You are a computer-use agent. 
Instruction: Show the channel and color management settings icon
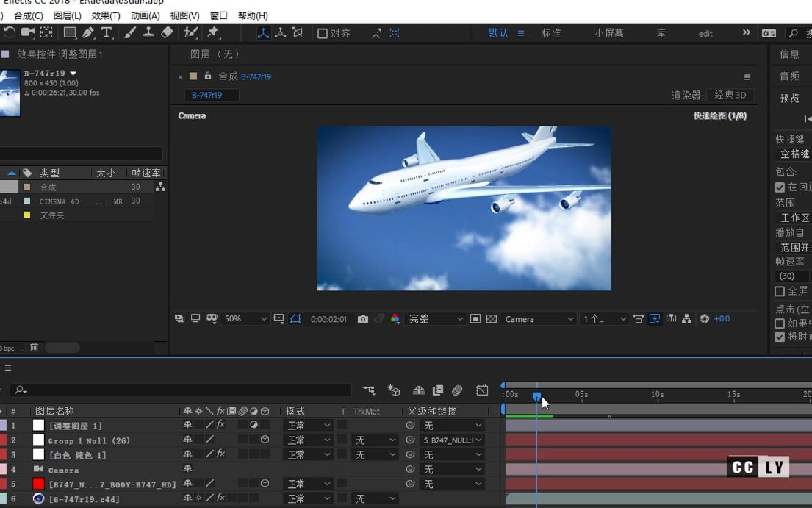(x=396, y=319)
